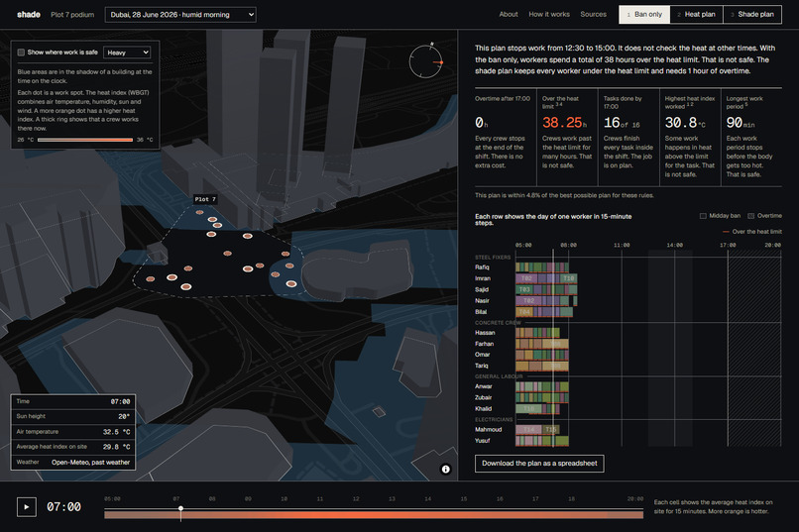
Task: Click task block T04 in Bilal's row
Action: pyautogui.click(x=524, y=312)
